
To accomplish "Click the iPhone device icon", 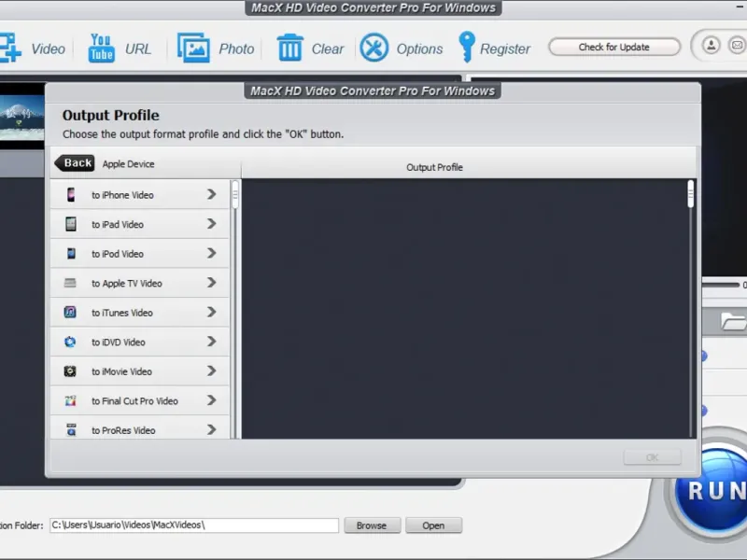I will pyautogui.click(x=71, y=194).
